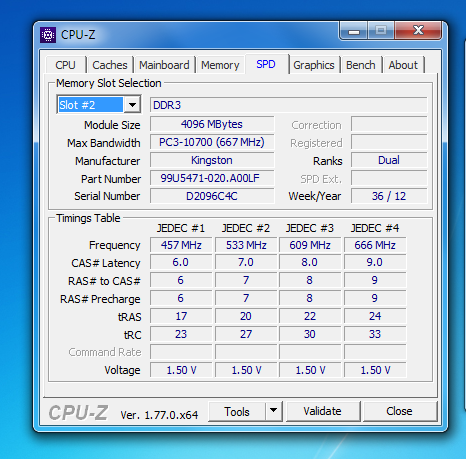Click the Week/Year value 36 / 12

pyautogui.click(x=389, y=196)
